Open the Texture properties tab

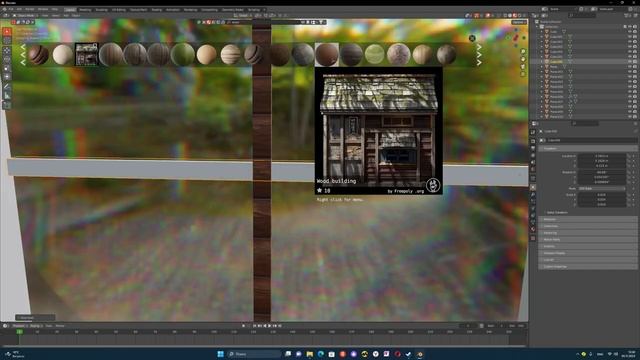click(x=533, y=238)
